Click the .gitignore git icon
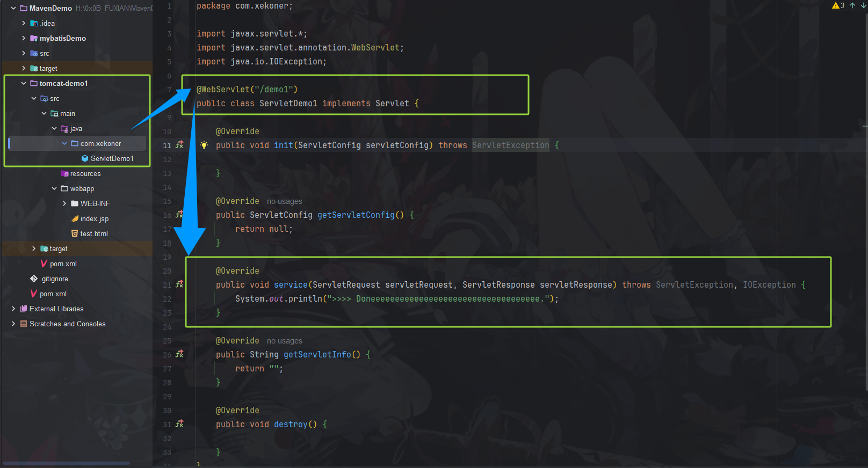This screenshot has height=468, width=868. [x=34, y=279]
